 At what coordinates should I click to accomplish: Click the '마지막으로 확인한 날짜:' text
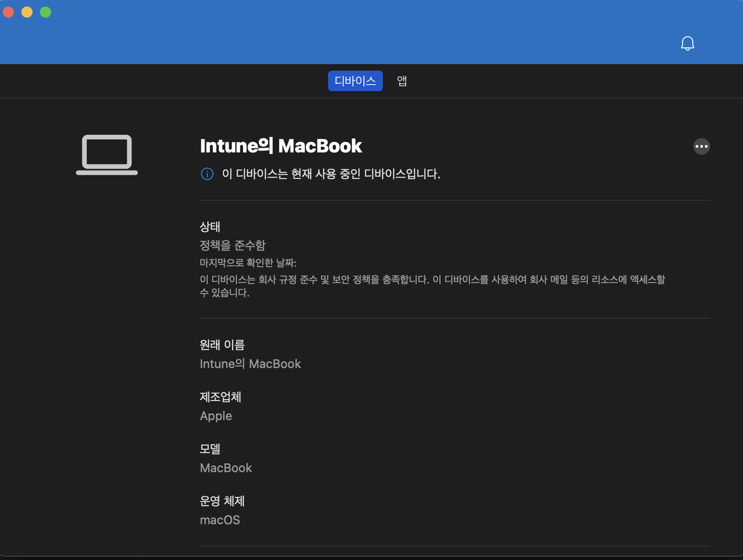(x=248, y=263)
